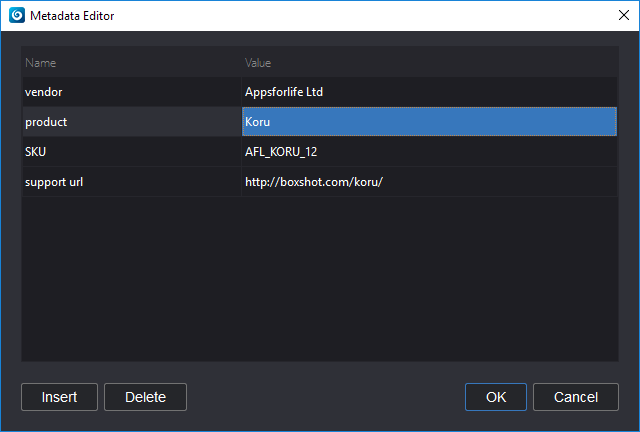The image size is (640, 432).
Task: Select the "vendor" name cell
Action: pos(132,92)
